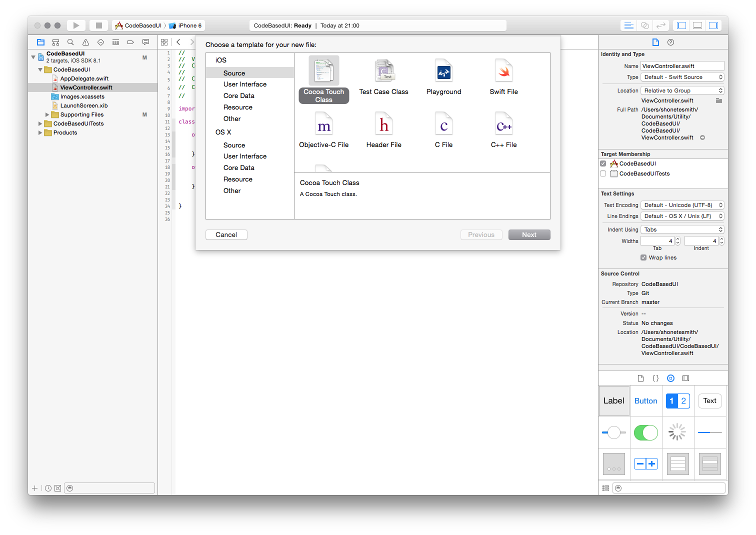Collapse the CodeBasedUI project root
756x535 pixels.
pyautogui.click(x=33, y=57)
